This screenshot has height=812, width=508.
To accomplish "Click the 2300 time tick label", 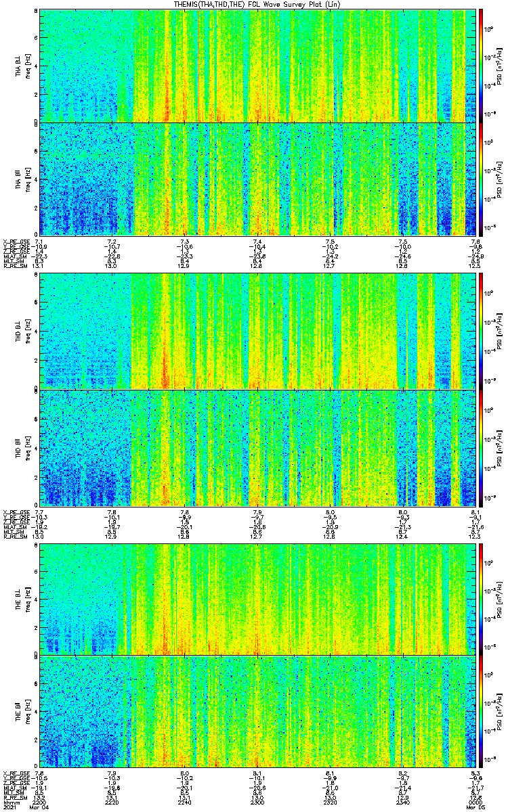I will (257, 803).
